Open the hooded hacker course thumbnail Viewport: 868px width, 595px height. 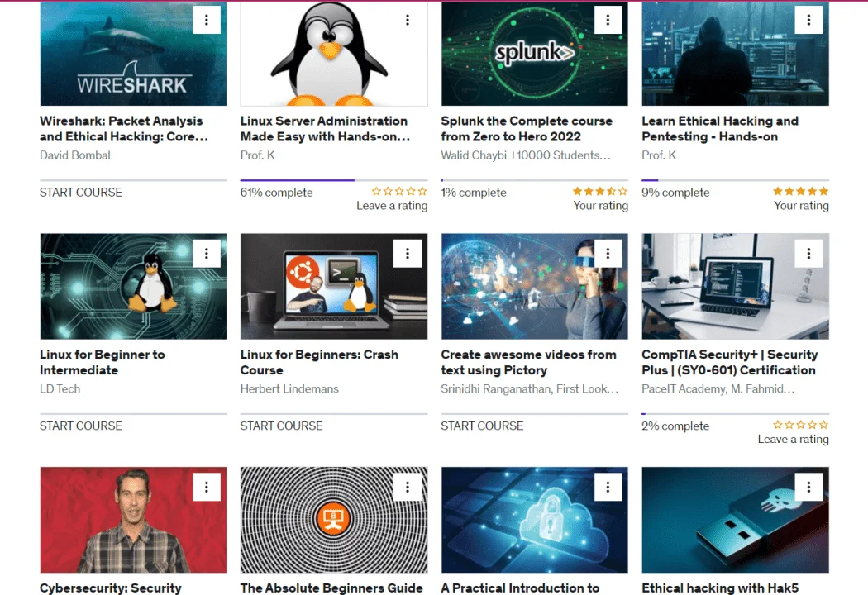(735, 53)
